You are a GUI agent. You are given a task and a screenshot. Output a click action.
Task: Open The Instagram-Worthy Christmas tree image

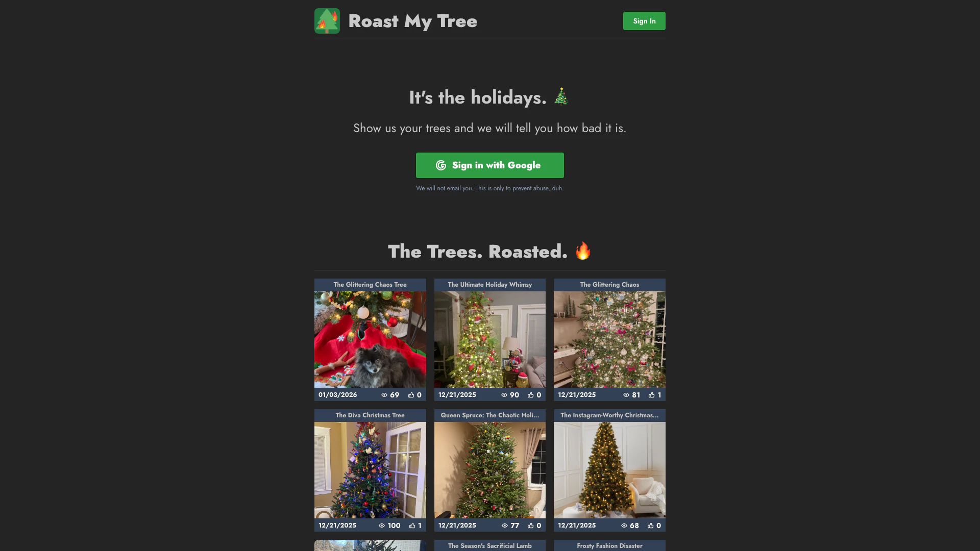click(x=609, y=470)
